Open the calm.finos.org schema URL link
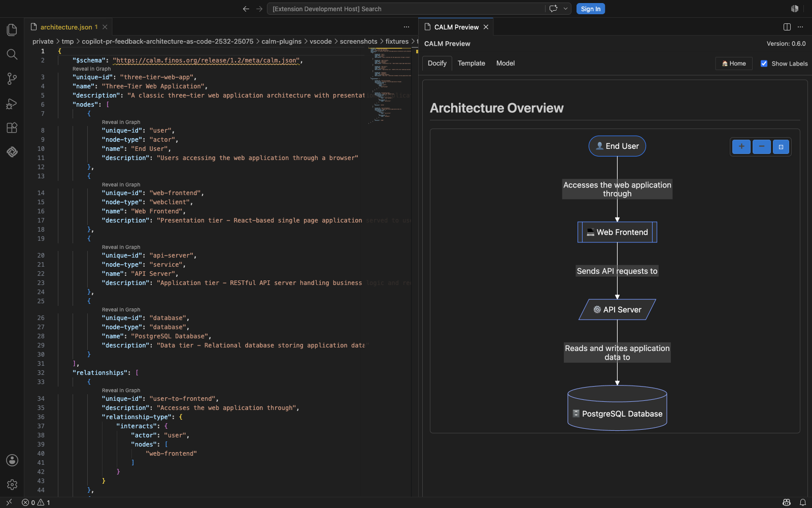The image size is (812, 508). click(206, 60)
